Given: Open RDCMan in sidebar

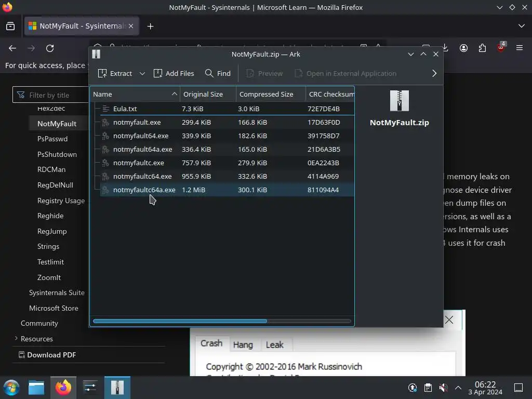Looking at the screenshot, I should (x=51, y=170).
